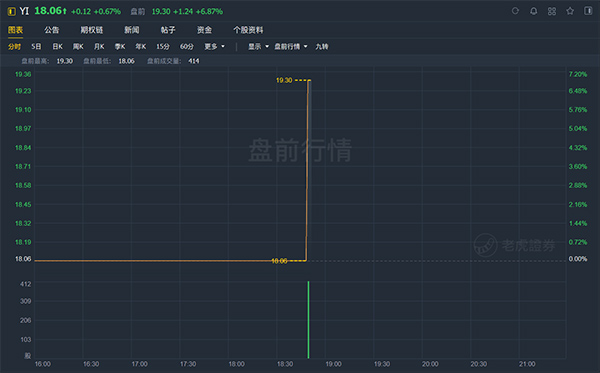Open the 显示 dropdown menu
This screenshot has height=373, width=600.
[x=258, y=47]
